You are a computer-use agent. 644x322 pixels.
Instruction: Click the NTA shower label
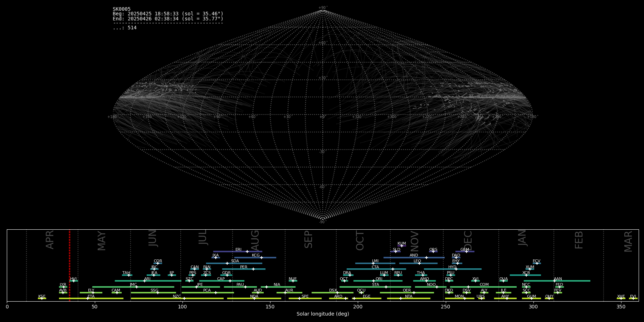(x=409, y=297)
